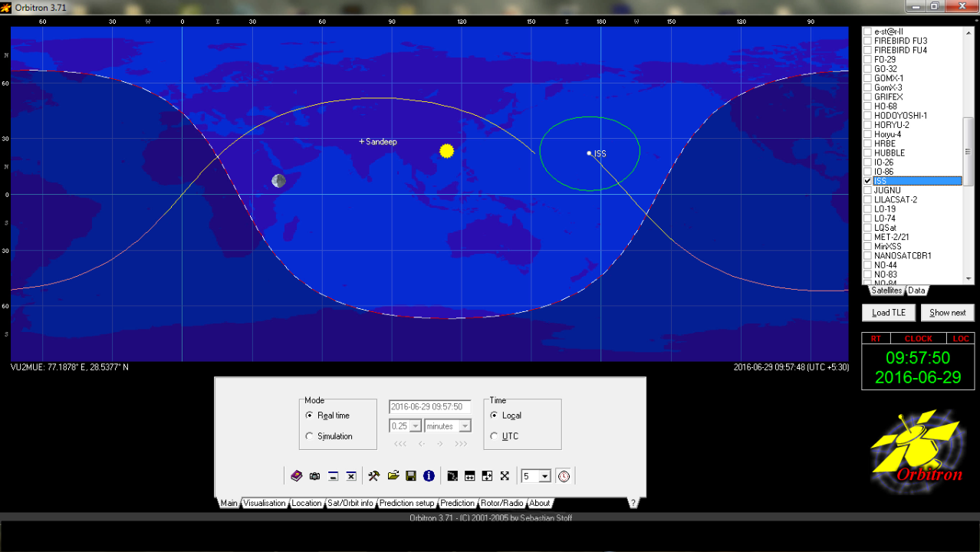Tick the JUGNU satellite checkbox
Screen dimensions: 980x552
[867, 190]
